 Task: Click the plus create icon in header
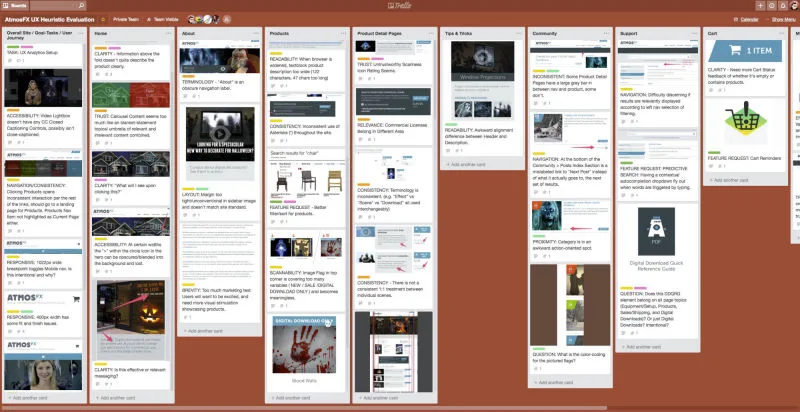(x=760, y=6)
